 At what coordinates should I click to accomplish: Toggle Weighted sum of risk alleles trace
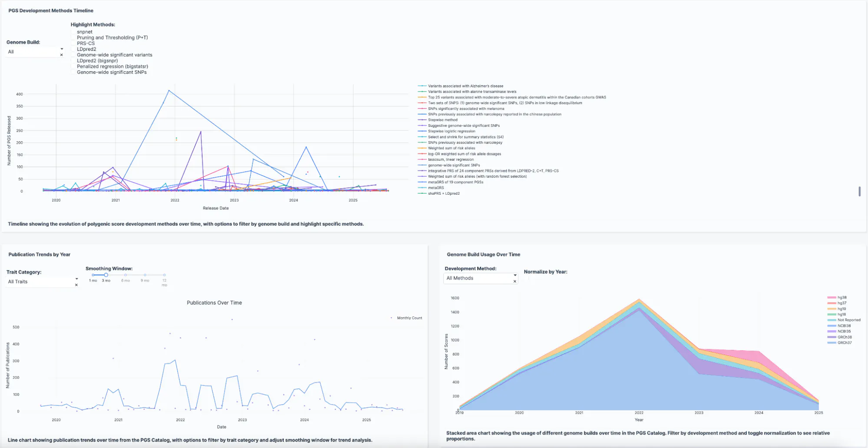[x=447, y=148]
